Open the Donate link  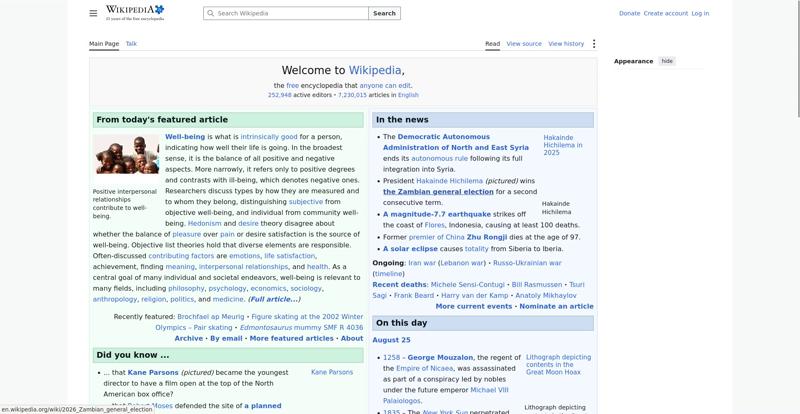point(629,13)
